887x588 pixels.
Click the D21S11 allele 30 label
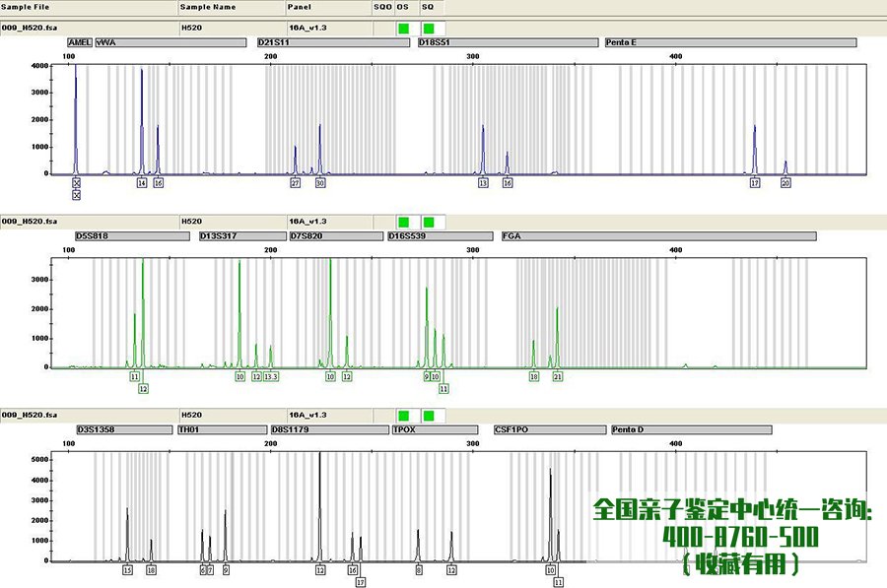320,183
